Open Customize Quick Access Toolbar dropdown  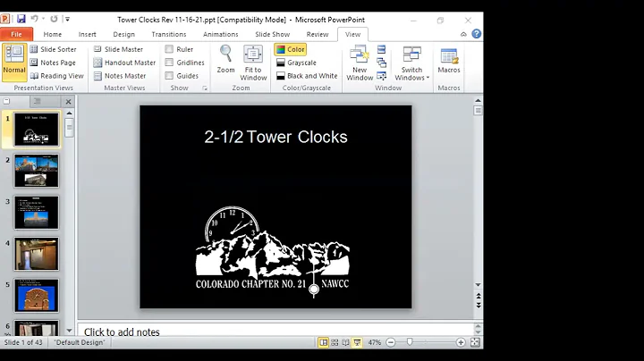pyautogui.click(x=67, y=19)
